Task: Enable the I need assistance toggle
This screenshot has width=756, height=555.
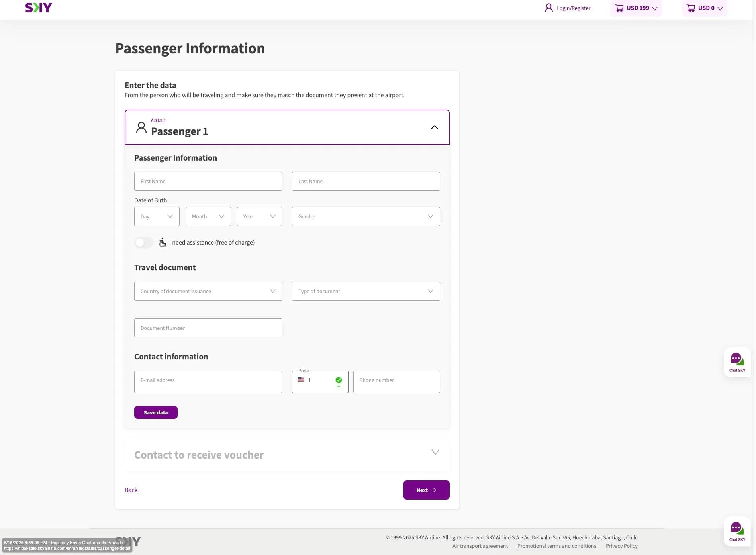Action: [143, 243]
